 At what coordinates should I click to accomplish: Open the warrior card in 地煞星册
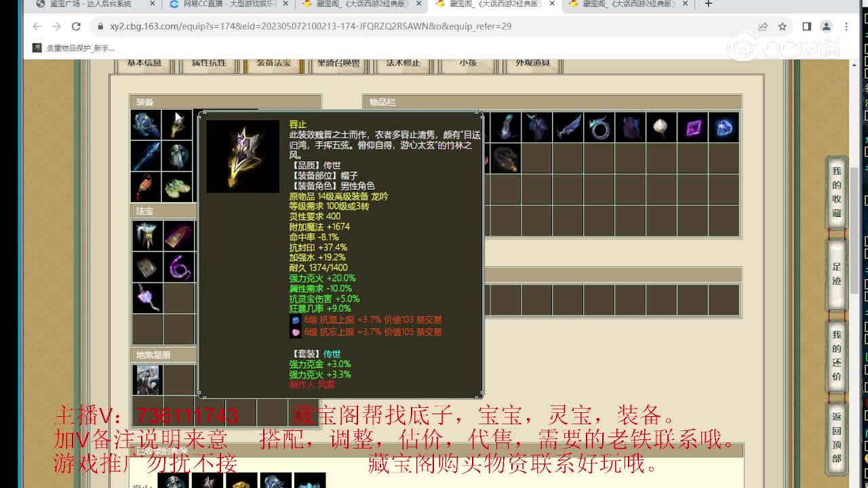click(146, 380)
